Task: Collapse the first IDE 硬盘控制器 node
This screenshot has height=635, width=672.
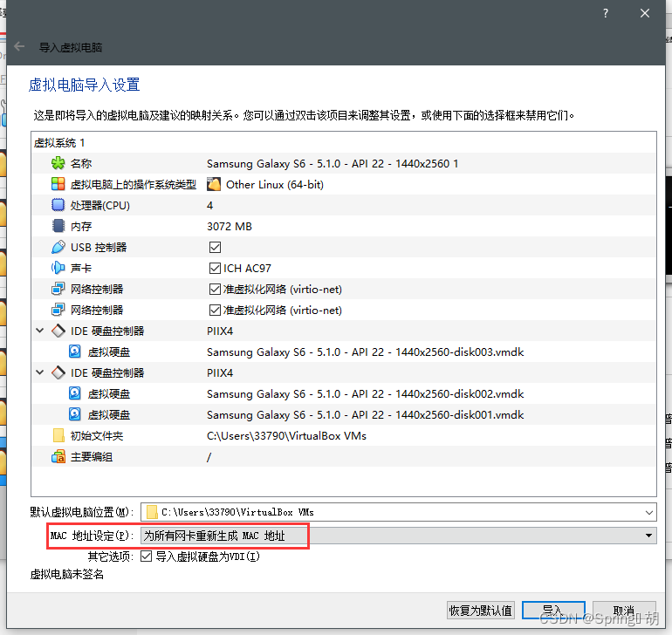Action: coord(40,331)
